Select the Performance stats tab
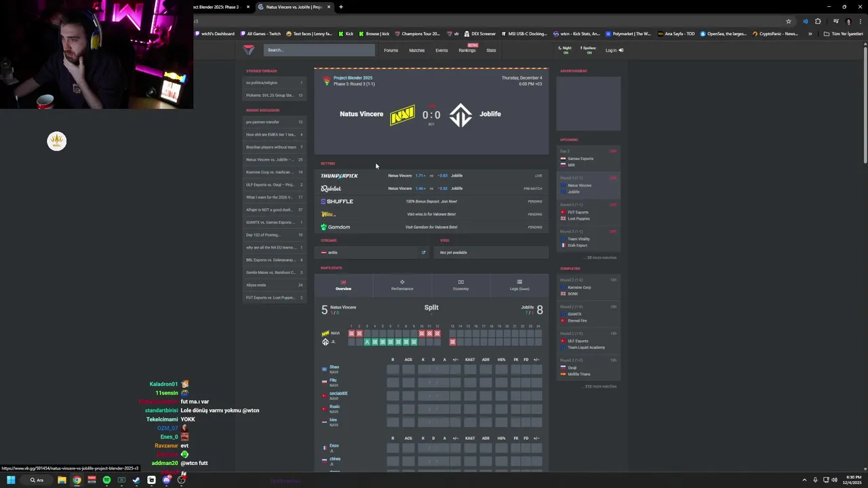The width and height of the screenshot is (868, 488). tap(402, 285)
